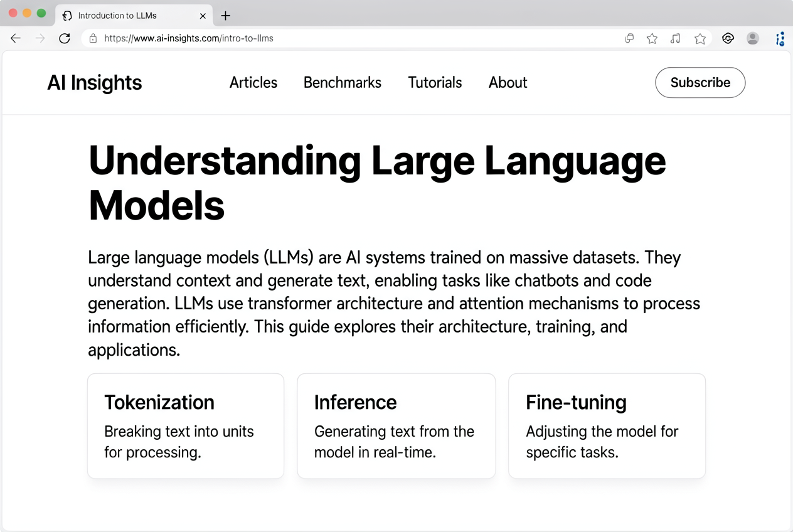Click the text "Breaking text into units"

[179, 432]
